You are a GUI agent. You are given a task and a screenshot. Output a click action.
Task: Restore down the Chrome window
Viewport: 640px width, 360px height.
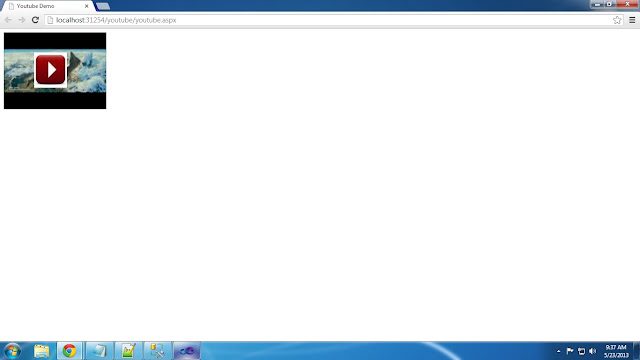point(609,4)
